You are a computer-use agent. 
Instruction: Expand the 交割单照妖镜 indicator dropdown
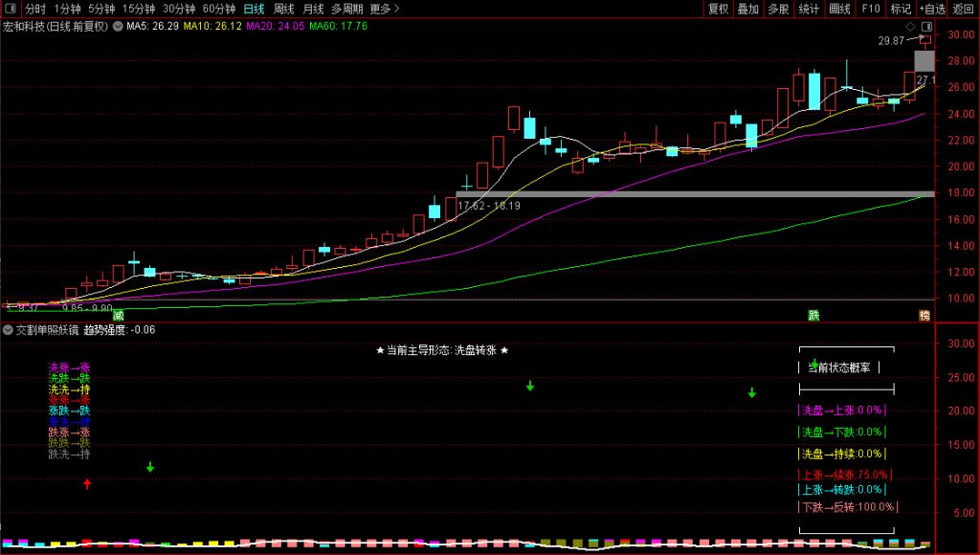[9, 329]
